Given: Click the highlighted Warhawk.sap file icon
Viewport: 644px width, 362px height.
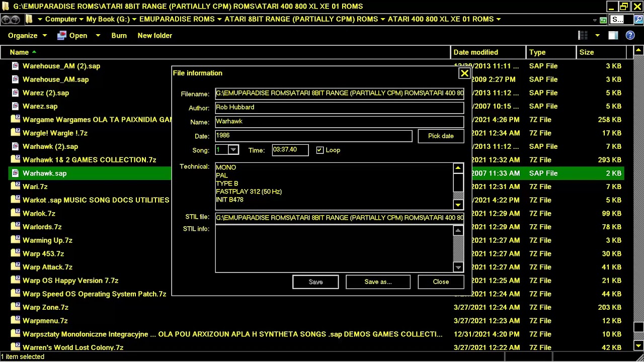Looking at the screenshot, I should pos(15,173).
